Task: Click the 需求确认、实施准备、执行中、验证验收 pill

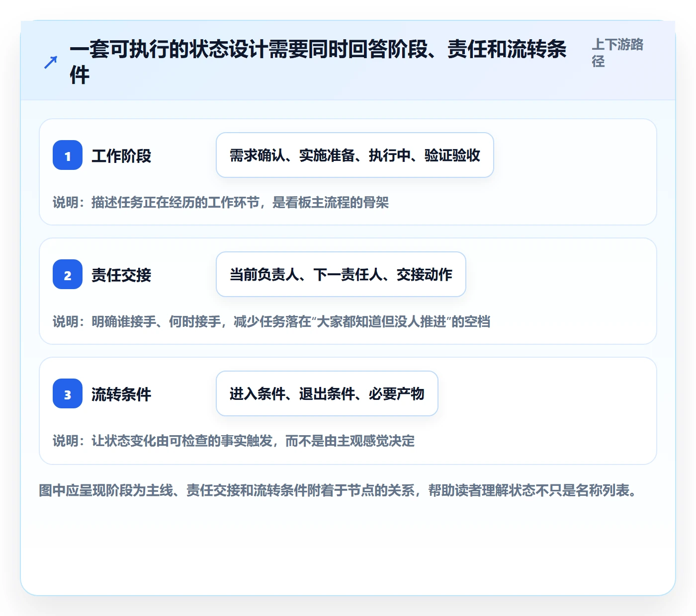Action: click(x=355, y=155)
